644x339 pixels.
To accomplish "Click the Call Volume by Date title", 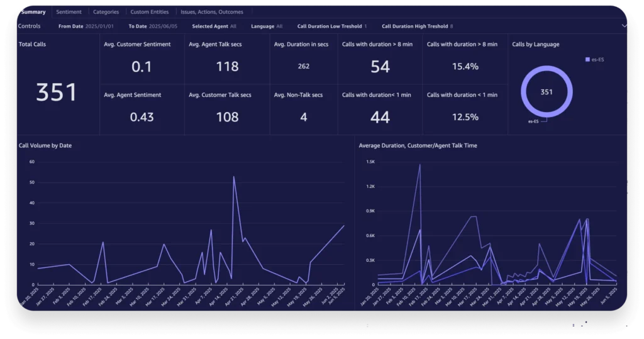I will tap(45, 145).
